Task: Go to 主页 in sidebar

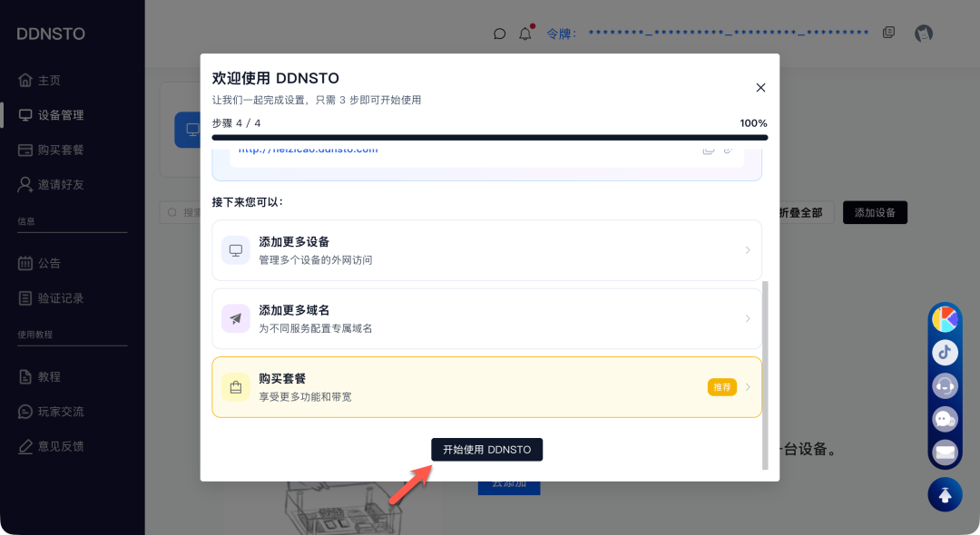Action: pyautogui.click(x=49, y=80)
